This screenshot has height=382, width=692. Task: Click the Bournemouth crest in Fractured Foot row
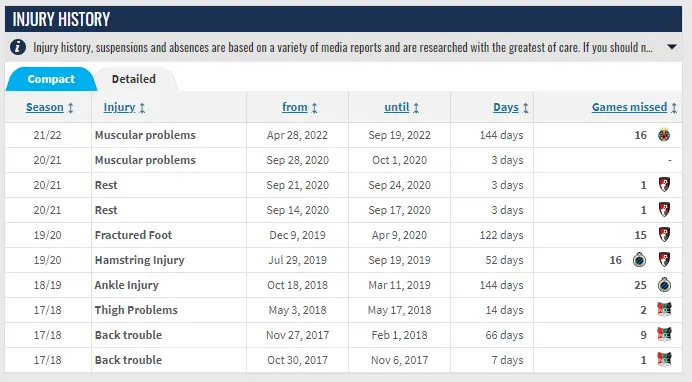[664, 235]
